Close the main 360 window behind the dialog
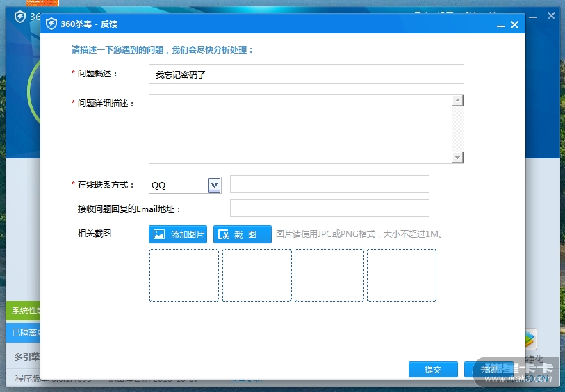 [551, 16]
